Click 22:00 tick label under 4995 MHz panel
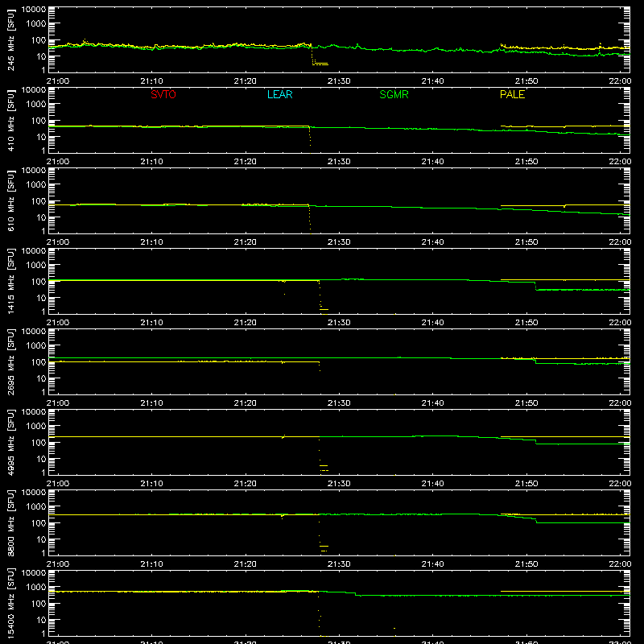Viewport: 644px width, 644px height. pos(620,484)
